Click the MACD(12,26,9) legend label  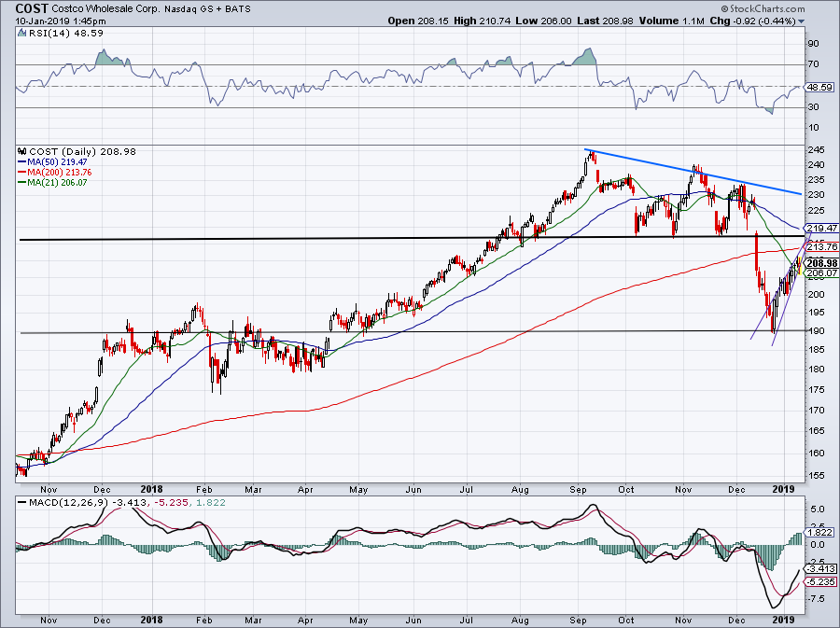pos(68,502)
